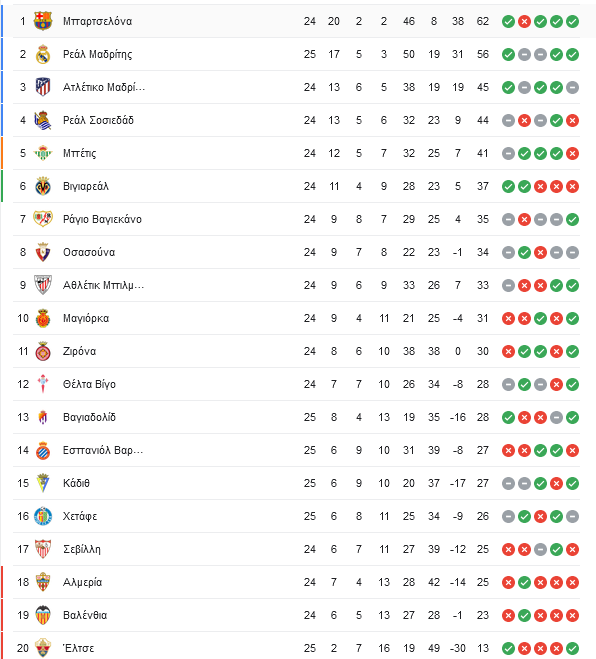Click the Atlético Madrid crest icon
The width and height of the screenshot is (596, 659).
(43, 87)
